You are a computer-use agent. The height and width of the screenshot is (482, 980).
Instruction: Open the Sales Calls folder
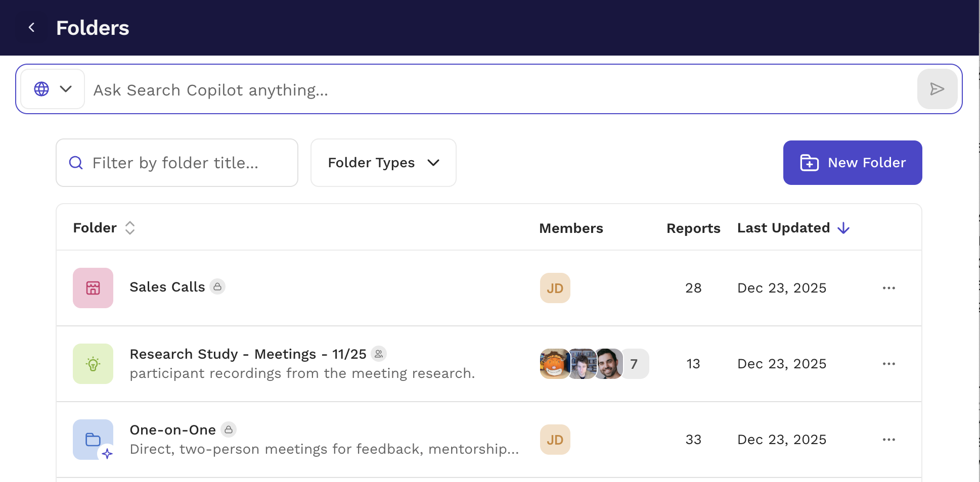coord(167,287)
